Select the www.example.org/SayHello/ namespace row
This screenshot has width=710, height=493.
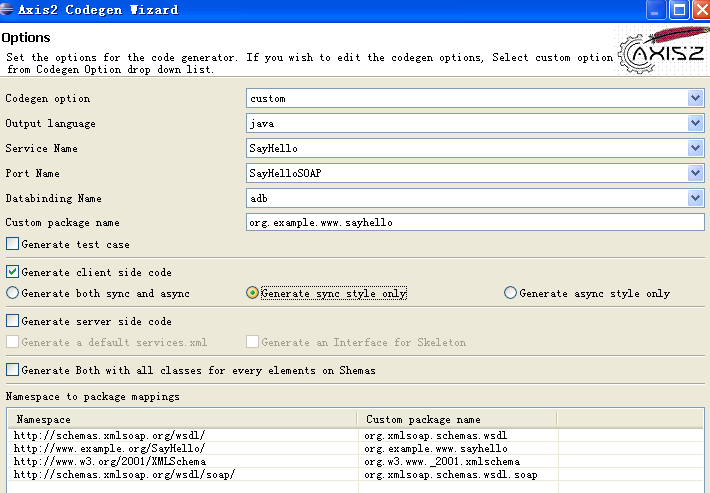pos(109,449)
